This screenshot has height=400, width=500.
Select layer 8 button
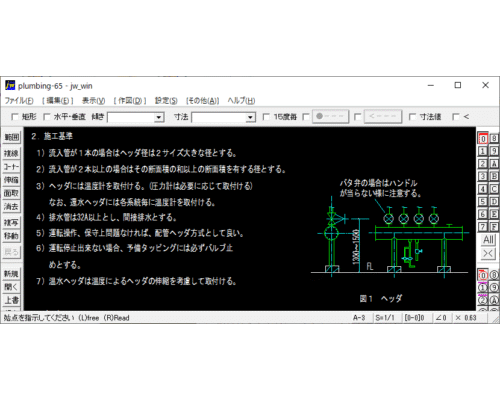tap(494, 138)
